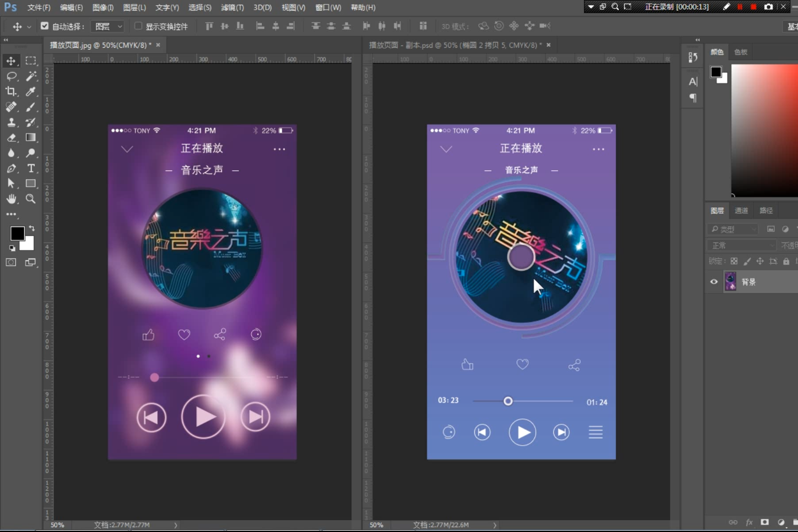Click the add layer mask icon
This screenshot has height=532, width=798.
pyautogui.click(x=765, y=523)
